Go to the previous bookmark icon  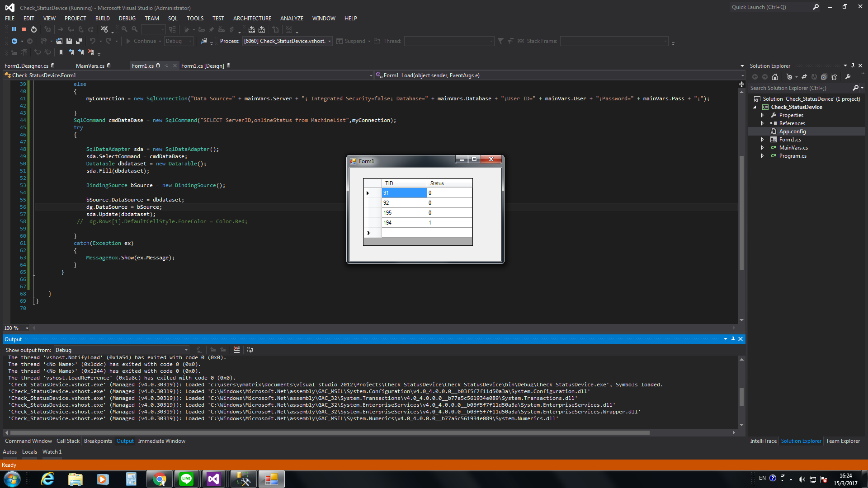point(71,52)
